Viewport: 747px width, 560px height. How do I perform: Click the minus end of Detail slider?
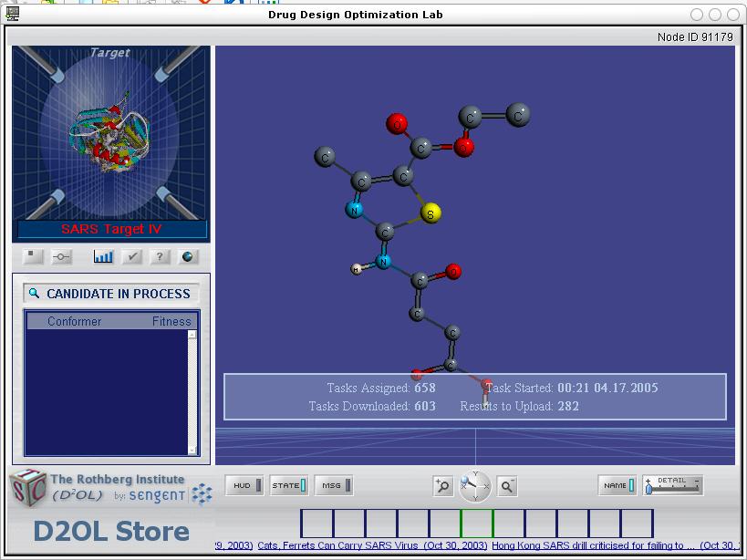point(696,481)
